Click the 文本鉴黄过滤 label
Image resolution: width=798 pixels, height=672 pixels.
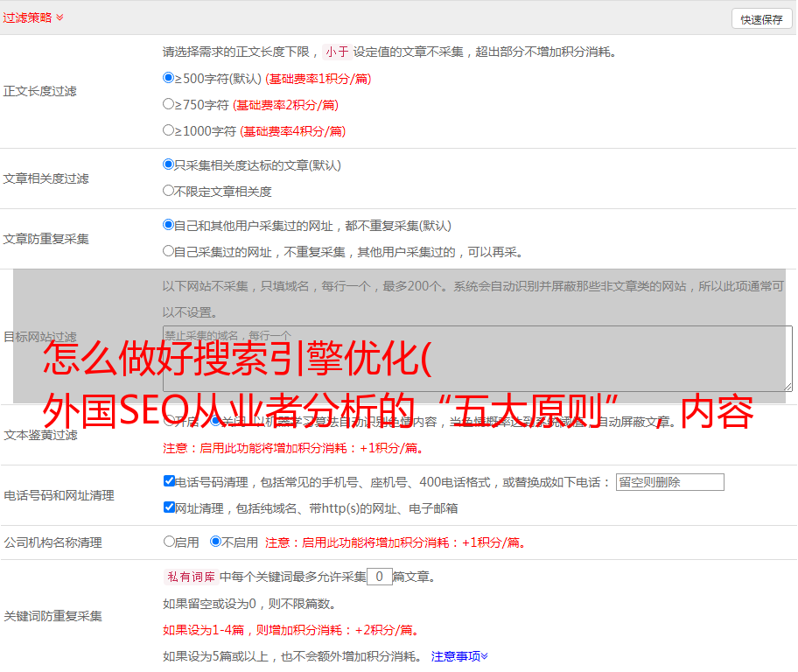[41, 435]
